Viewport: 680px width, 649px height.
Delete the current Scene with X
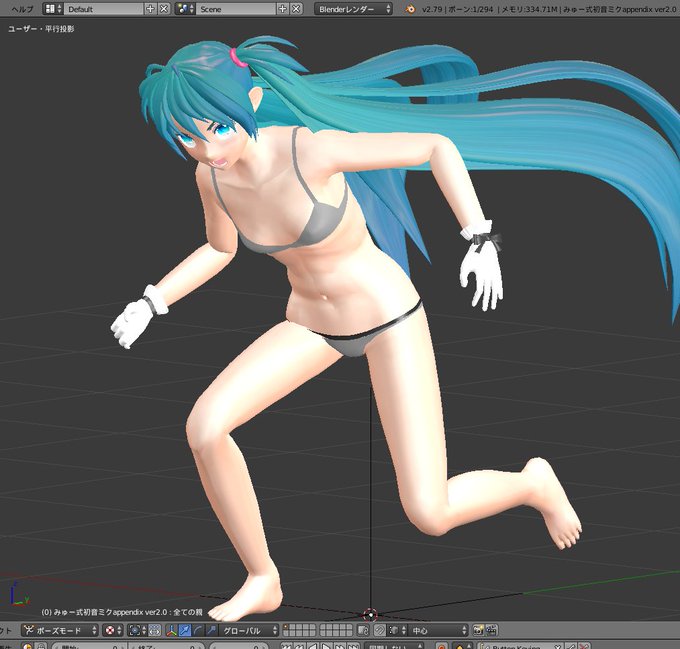tap(296, 9)
